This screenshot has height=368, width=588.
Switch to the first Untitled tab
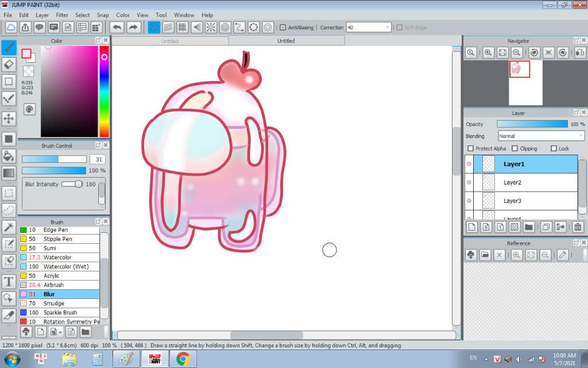click(170, 41)
